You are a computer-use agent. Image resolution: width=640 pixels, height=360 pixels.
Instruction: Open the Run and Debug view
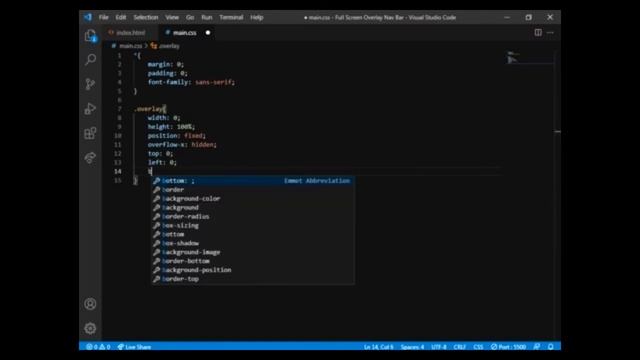click(90, 109)
